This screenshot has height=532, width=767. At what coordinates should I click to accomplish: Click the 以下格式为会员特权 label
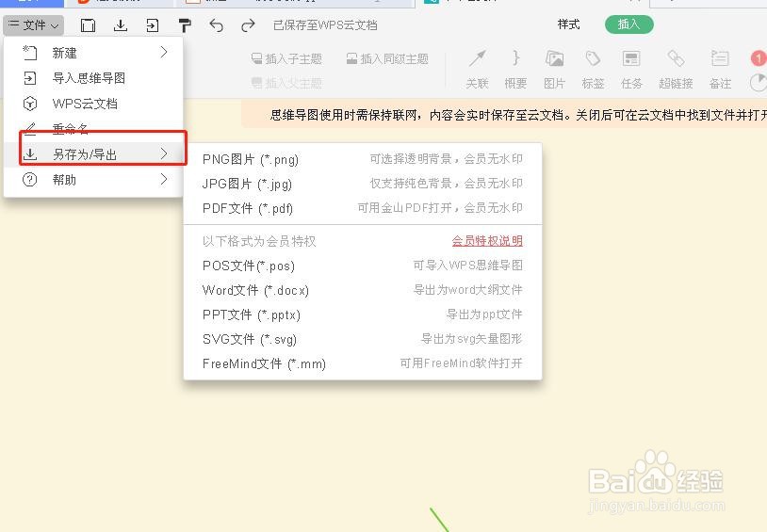point(259,241)
